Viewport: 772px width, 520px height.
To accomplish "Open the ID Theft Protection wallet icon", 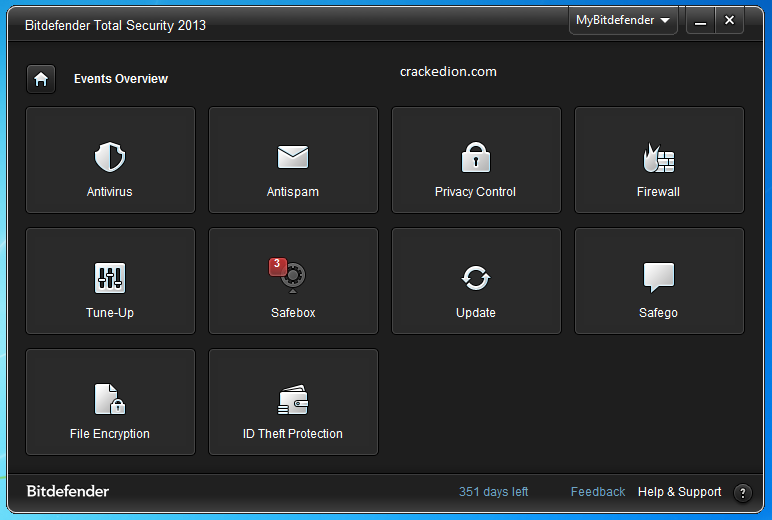I will tap(293, 399).
